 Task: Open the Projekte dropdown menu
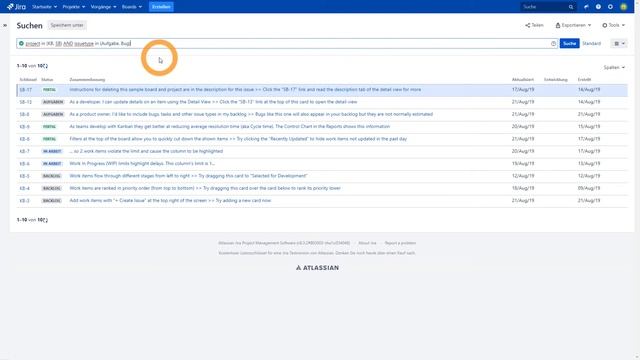pos(74,7)
